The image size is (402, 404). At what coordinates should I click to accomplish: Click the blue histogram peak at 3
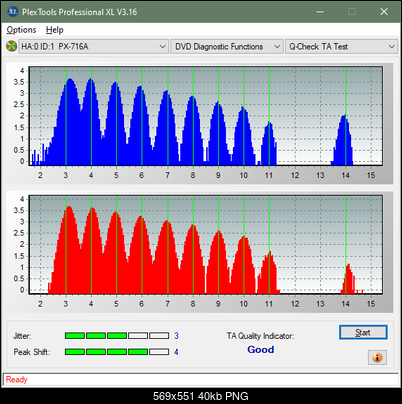pyautogui.click(x=67, y=123)
